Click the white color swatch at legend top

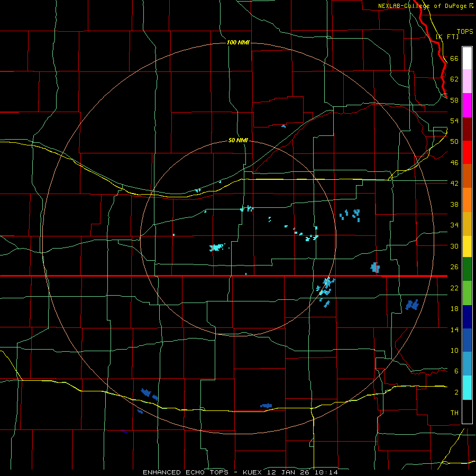click(x=467, y=58)
